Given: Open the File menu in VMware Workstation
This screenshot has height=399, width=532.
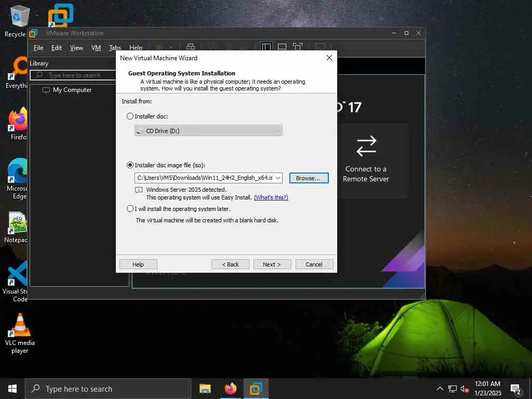Looking at the screenshot, I should pos(38,48).
